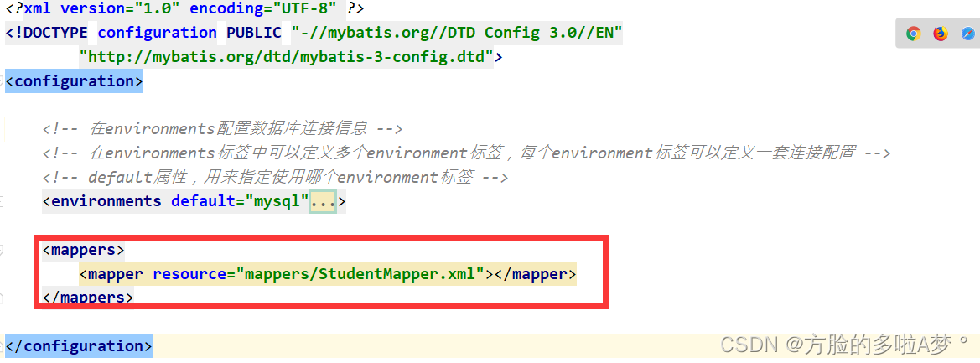Open the mybatis-3-config.dtd URL string
Image resolution: width=980 pixels, height=363 pixels.
pos(286,57)
